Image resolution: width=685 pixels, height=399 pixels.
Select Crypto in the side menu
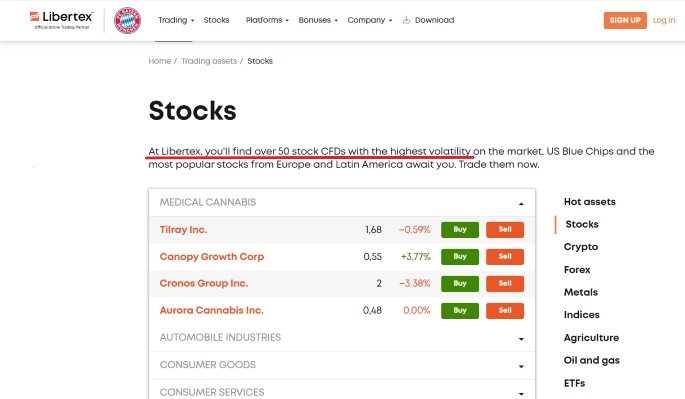coord(581,247)
